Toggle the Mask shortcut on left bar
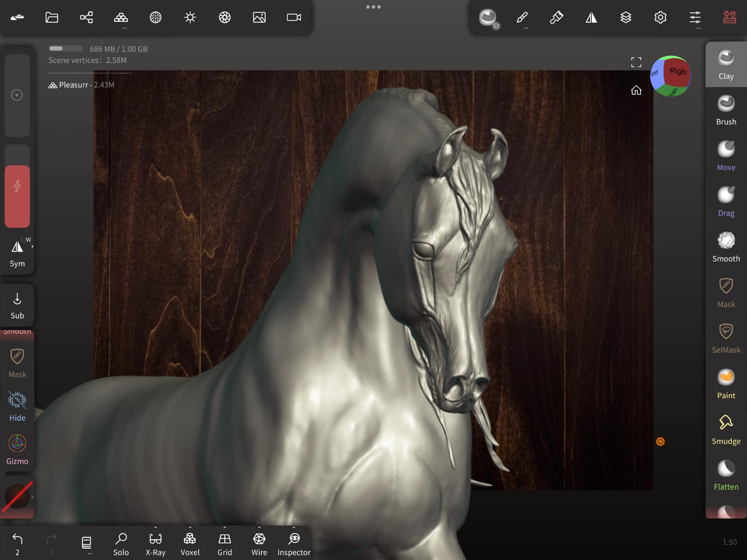Image resolution: width=747 pixels, height=560 pixels. coord(17,364)
